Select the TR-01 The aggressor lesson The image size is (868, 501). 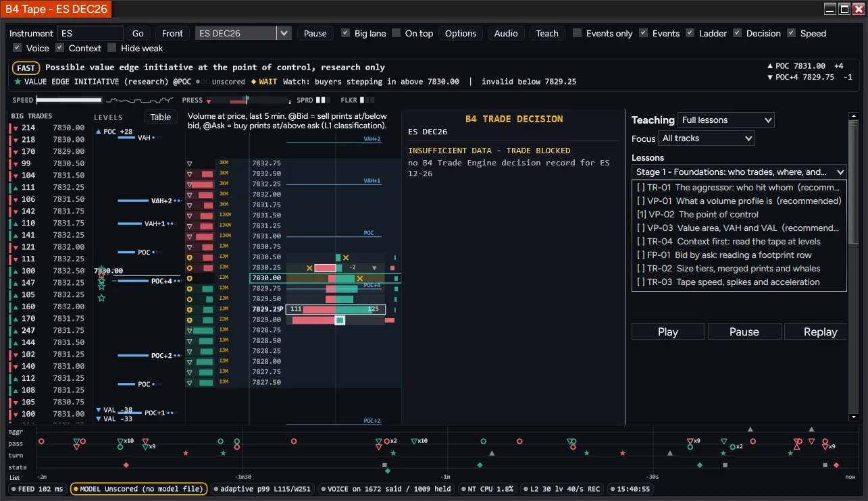click(739, 188)
